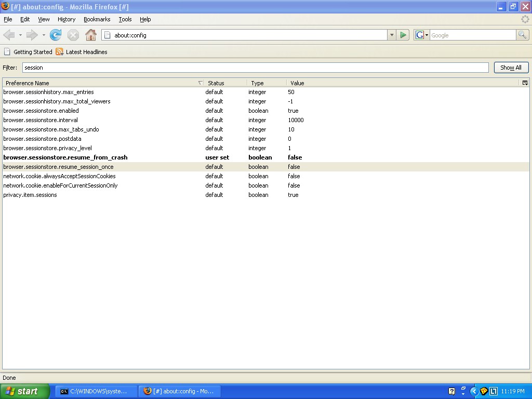Open the View menu
The width and height of the screenshot is (532, 399).
click(44, 19)
